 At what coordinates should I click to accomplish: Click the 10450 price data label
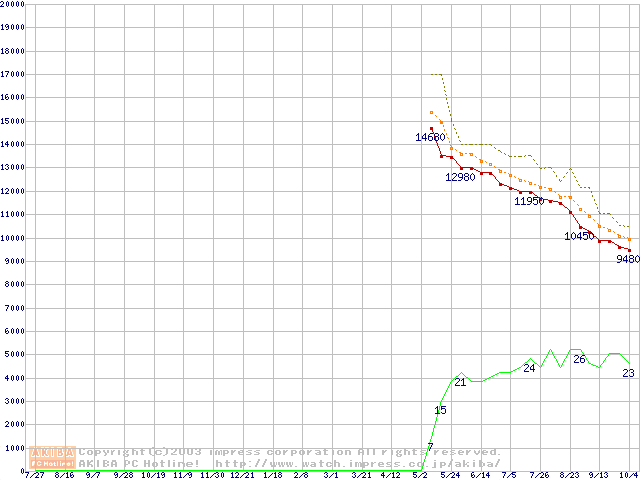[579, 236]
